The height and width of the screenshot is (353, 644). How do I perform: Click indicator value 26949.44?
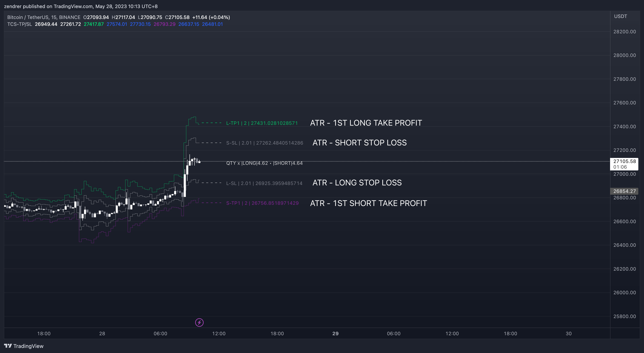tap(46, 24)
